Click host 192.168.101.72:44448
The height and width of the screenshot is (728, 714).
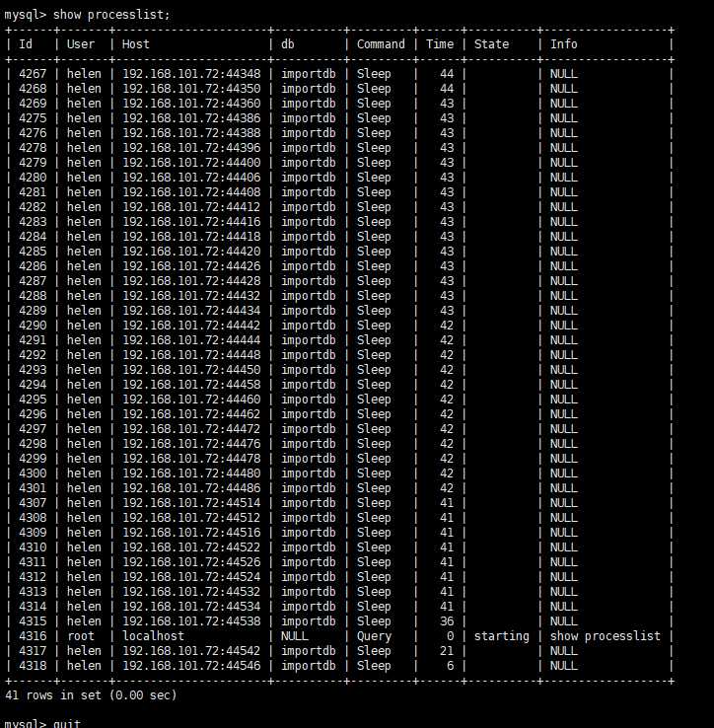tap(191, 355)
